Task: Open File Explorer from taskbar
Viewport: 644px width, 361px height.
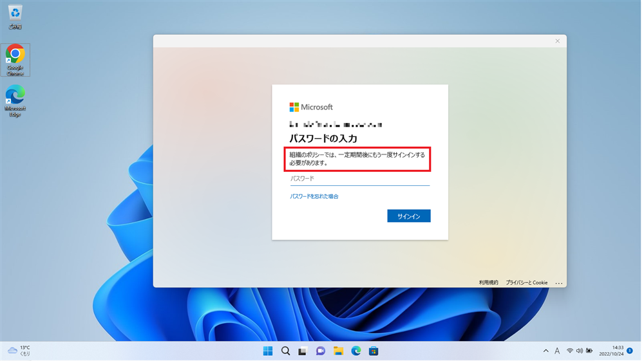Action: (x=338, y=351)
